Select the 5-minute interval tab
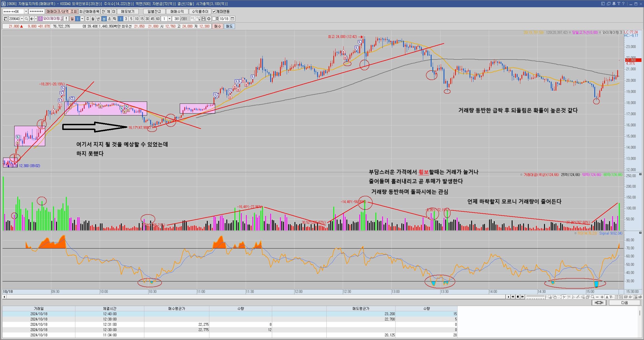This screenshot has width=644, height=340. tap(131, 19)
